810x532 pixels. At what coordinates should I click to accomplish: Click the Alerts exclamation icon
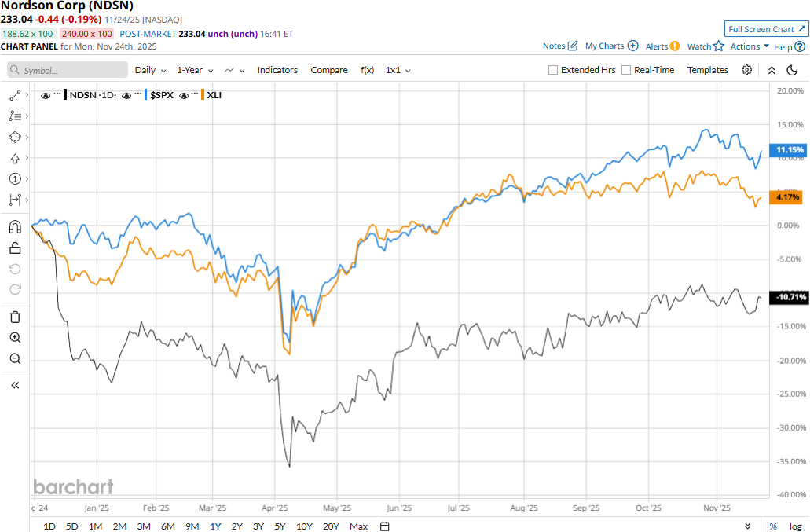point(675,46)
